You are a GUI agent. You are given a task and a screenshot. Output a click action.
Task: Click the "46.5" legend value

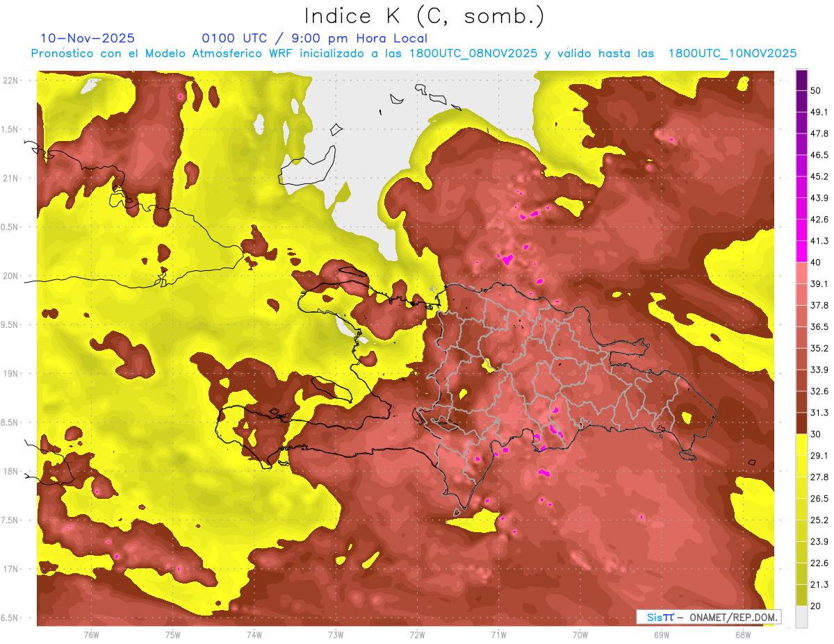pos(819,155)
